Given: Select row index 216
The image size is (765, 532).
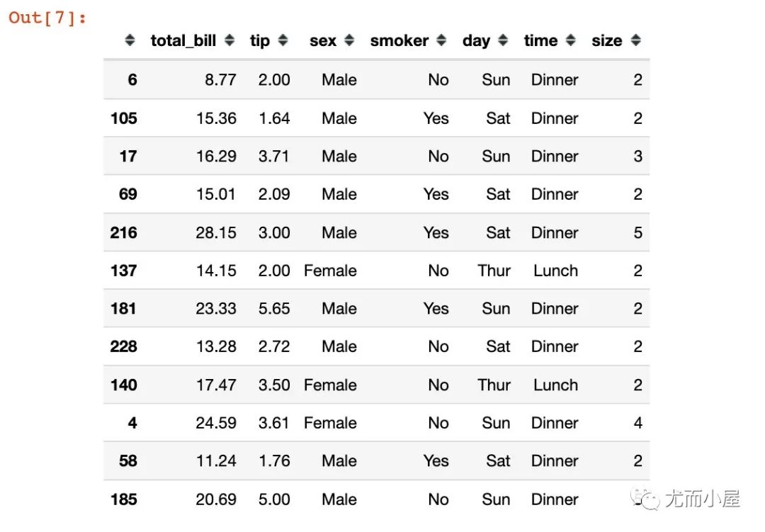Looking at the screenshot, I should pyautogui.click(x=124, y=232).
